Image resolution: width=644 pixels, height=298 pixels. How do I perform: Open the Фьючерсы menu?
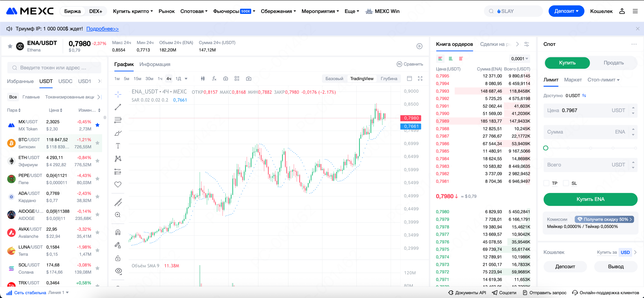pos(234,11)
